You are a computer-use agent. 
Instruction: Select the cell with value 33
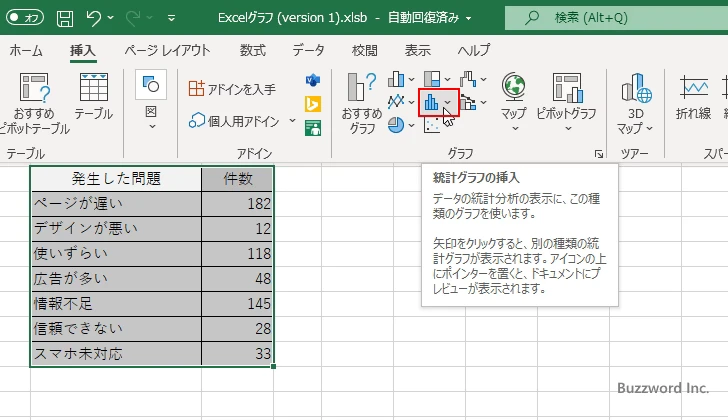coord(238,354)
